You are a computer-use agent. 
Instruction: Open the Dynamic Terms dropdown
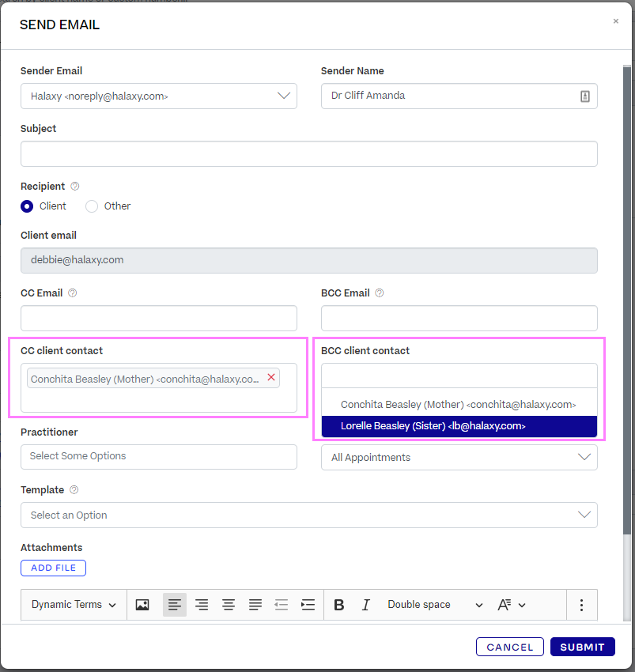click(x=74, y=605)
